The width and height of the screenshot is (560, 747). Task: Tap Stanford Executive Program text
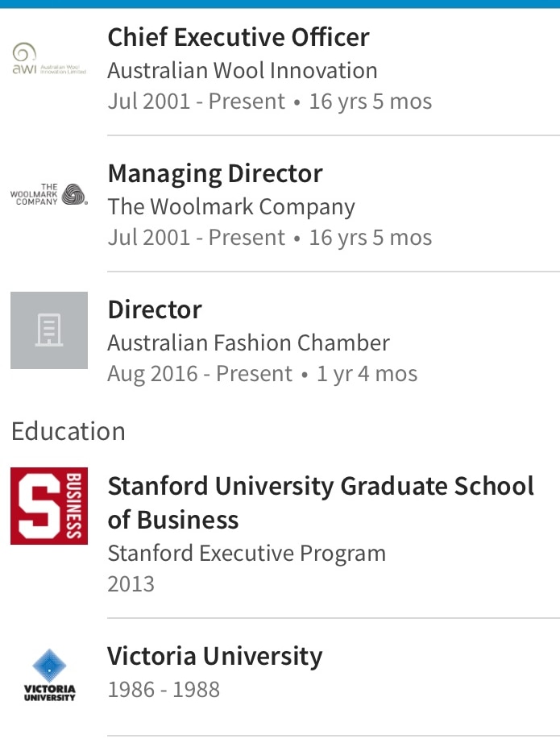click(247, 553)
